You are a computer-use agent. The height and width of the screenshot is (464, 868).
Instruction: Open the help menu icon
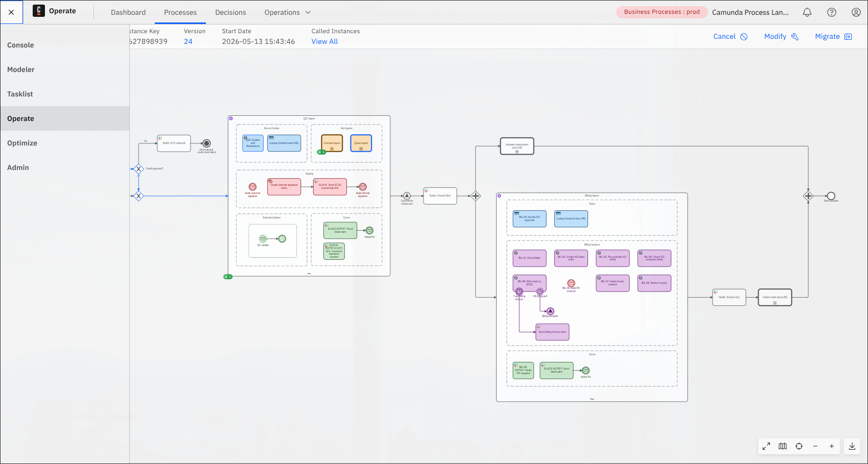coord(832,12)
